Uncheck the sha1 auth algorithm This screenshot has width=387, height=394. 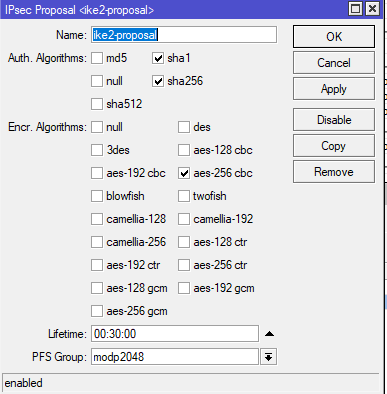click(158, 58)
